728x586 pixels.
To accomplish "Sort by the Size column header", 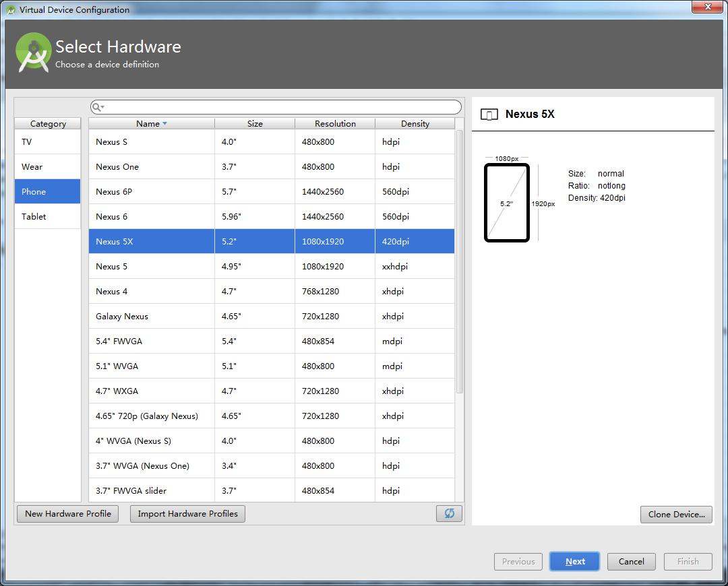I will 254,123.
